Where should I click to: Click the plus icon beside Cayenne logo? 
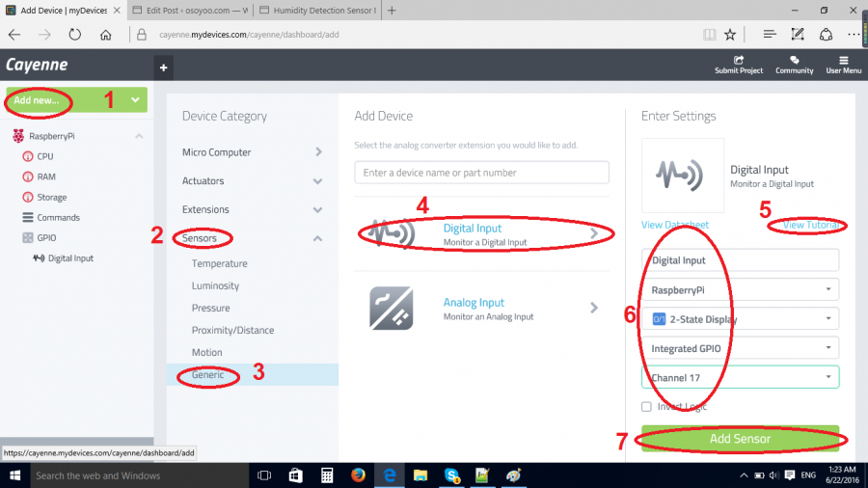coord(164,68)
